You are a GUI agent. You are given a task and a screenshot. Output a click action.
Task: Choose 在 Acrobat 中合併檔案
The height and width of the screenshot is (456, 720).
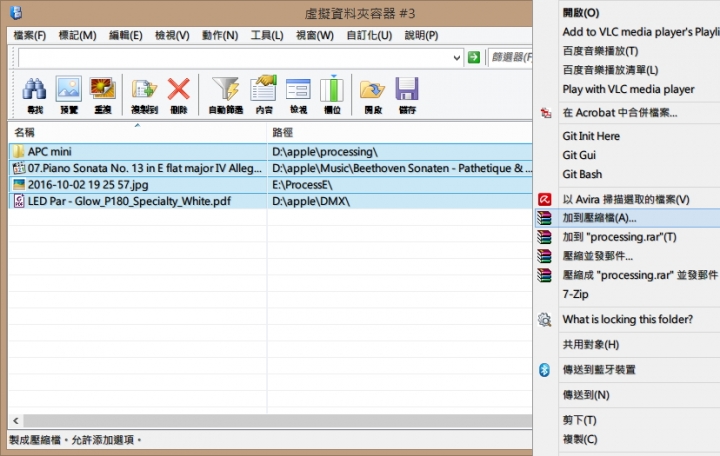(619, 113)
